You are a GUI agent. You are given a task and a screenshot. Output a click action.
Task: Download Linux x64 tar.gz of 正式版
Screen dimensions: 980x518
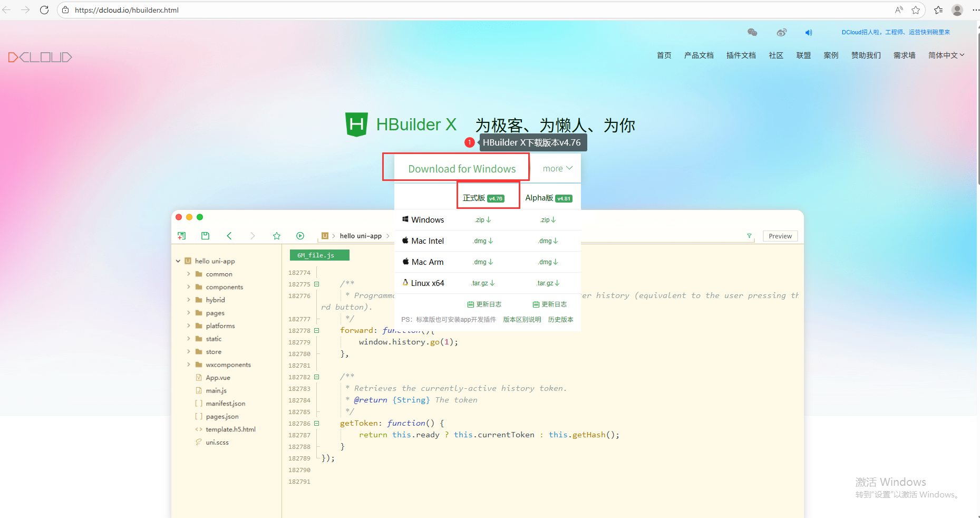483,283
